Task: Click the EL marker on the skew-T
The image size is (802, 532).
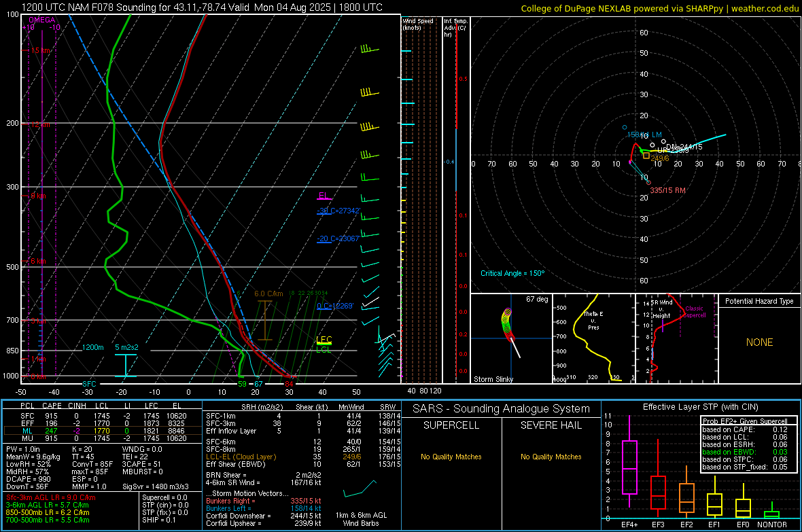Action: pyautogui.click(x=323, y=196)
